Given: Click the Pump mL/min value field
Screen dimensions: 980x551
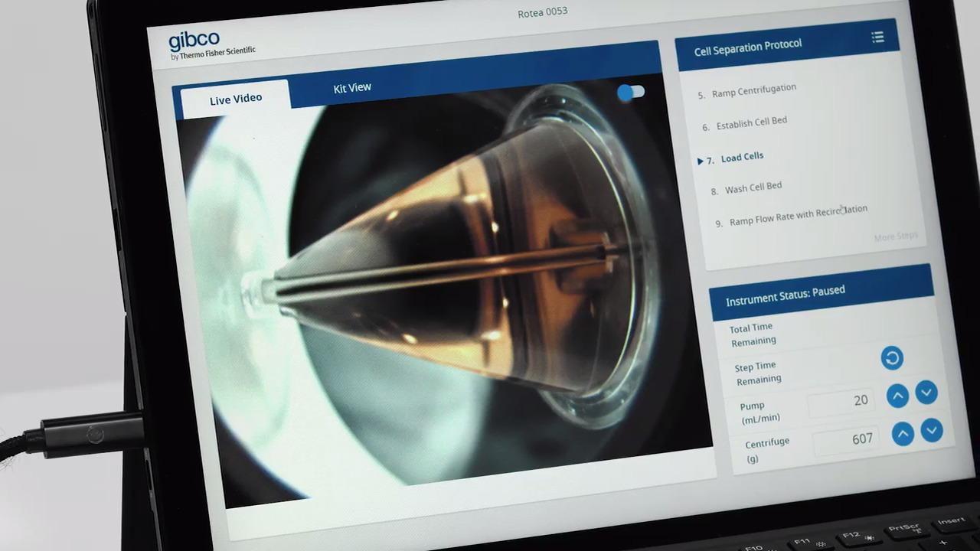Looking at the screenshot, I should coord(841,402).
